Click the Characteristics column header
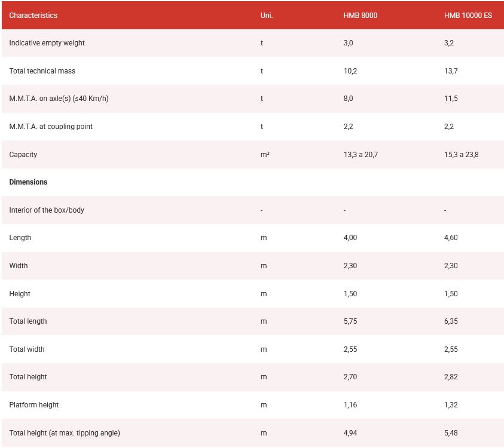This screenshot has width=504, height=448. 33,16
